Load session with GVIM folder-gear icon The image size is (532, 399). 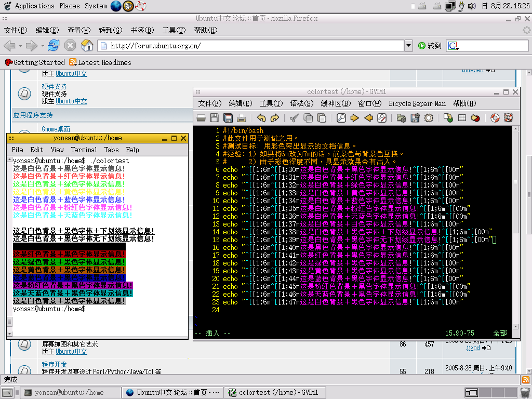pos(402,118)
